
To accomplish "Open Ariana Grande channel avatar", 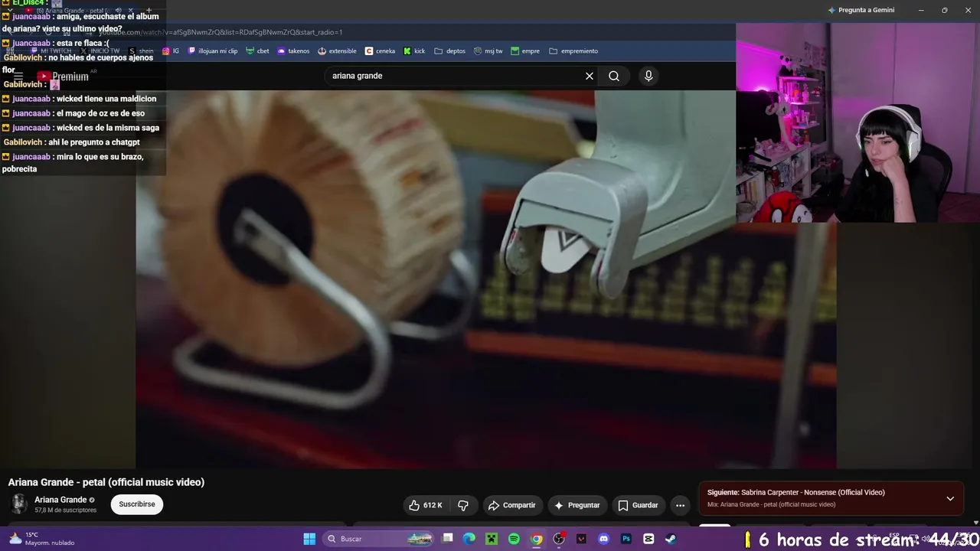I will coord(19,504).
